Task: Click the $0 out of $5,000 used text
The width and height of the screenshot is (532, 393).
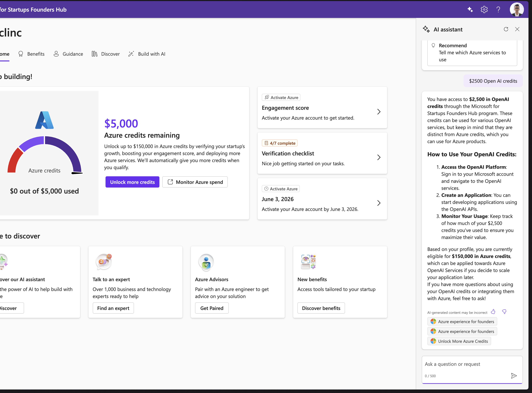Action: [x=44, y=191]
